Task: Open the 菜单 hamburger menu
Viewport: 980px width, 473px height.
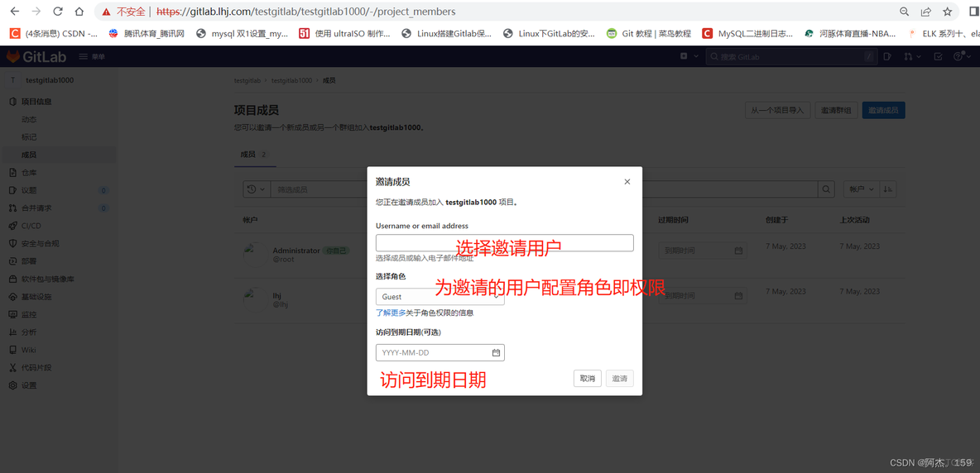Action: point(92,56)
